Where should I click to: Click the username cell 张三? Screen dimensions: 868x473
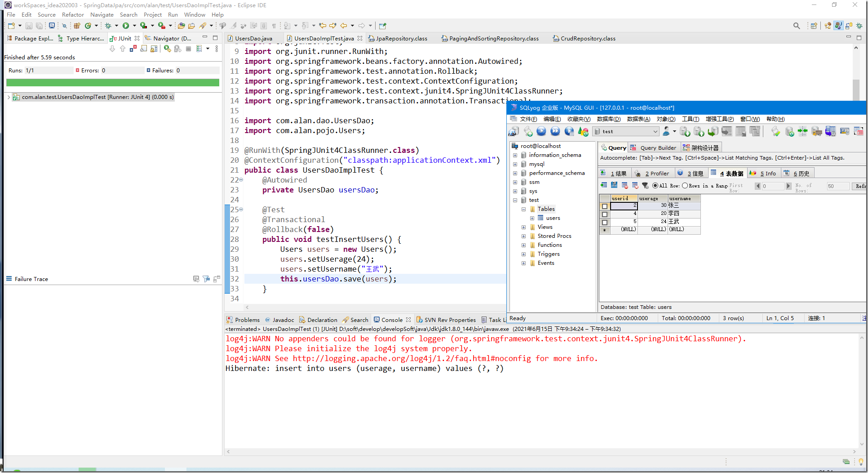(684, 205)
